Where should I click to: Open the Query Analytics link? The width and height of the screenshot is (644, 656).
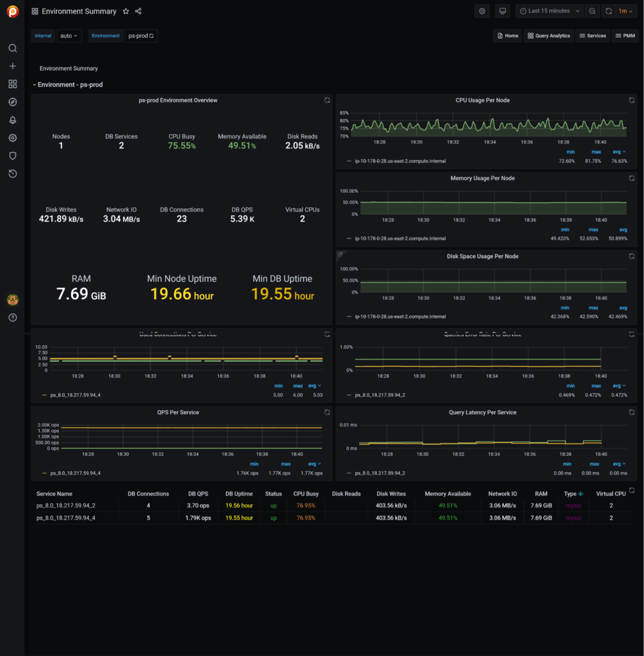pos(548,35)
